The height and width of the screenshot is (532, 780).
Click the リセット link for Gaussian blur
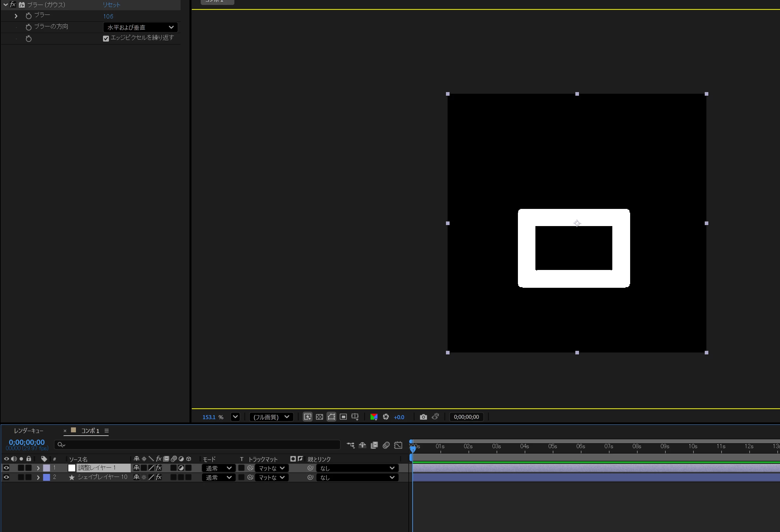click(112, 5)
